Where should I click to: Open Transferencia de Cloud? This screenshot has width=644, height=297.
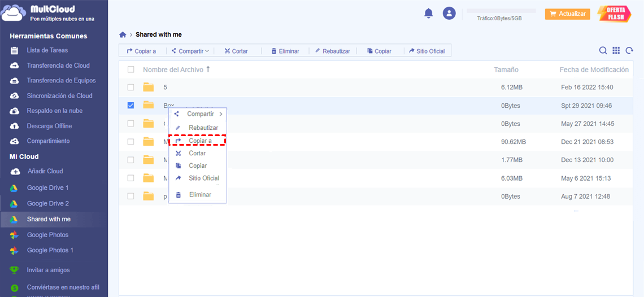click(58, 65)
